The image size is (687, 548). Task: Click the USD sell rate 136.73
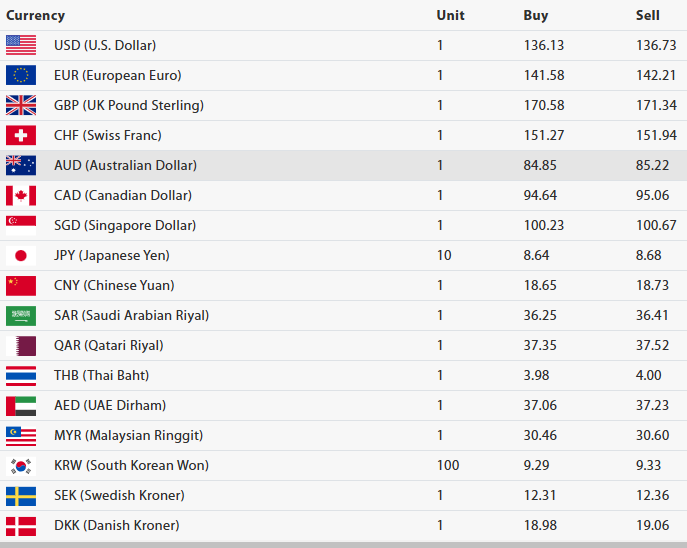click(x=656, y=45)
